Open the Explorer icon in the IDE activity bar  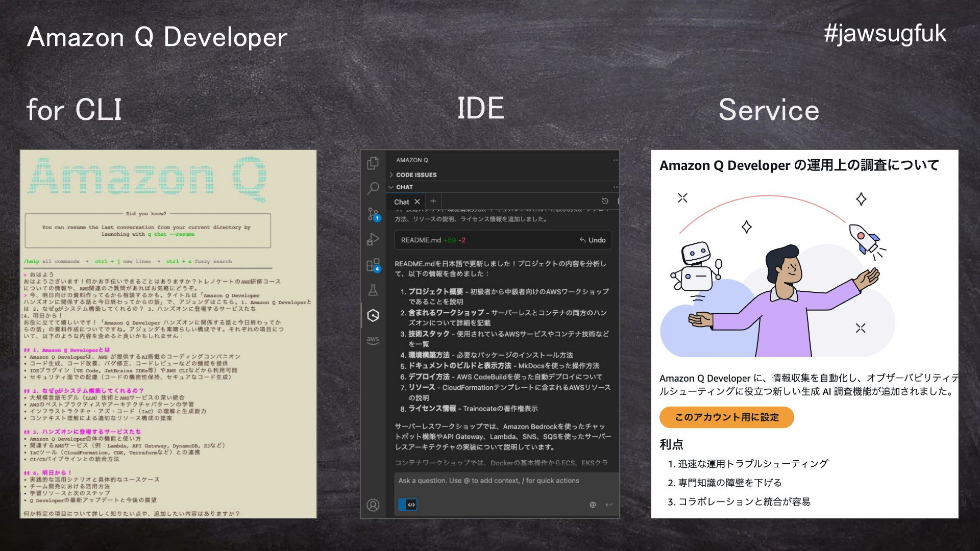click(373, 163)
